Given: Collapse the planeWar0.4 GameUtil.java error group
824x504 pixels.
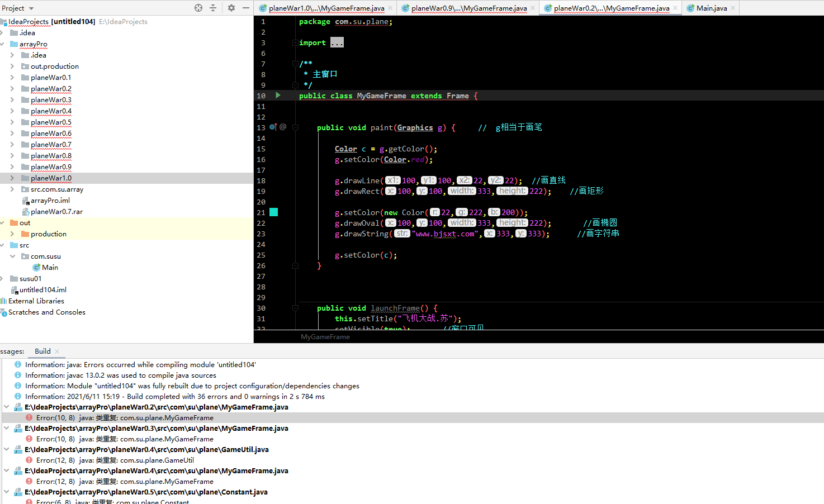Looking at the screenshot, I should 6,450.
